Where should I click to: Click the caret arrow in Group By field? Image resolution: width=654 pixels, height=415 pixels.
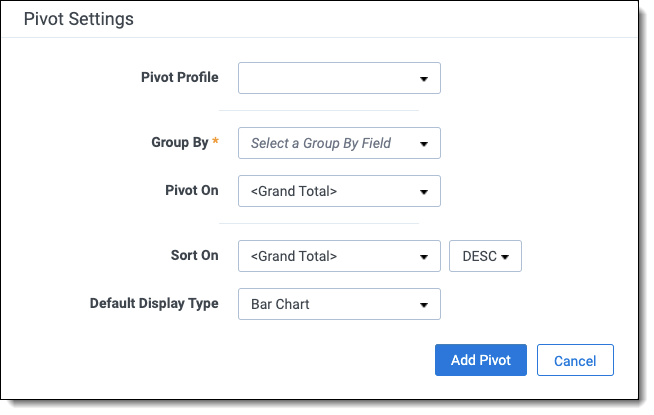point(424,144)
